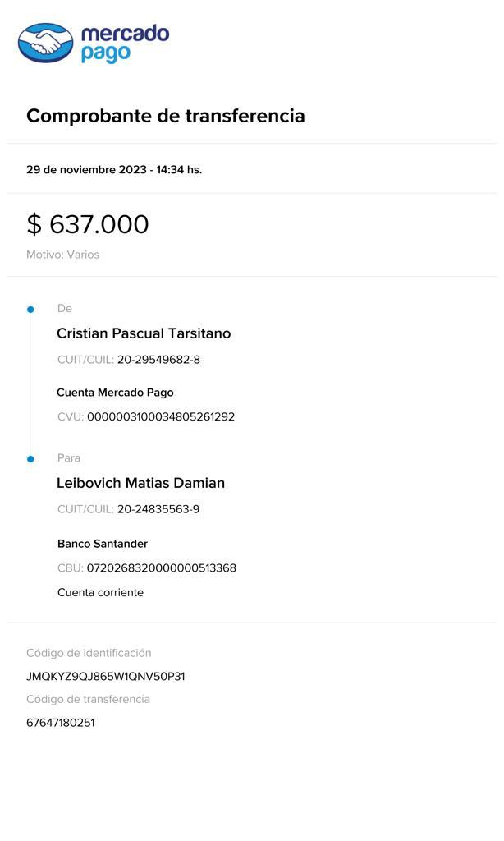The image size is (504, 841).
Task: Click the sender CUIT 20-29549682-8
Action: pos(158,360)
